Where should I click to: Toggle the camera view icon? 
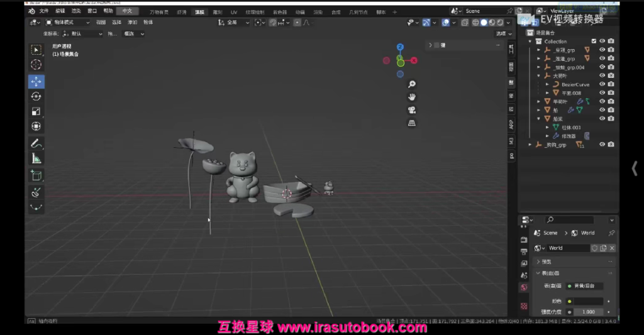[411, 110]
